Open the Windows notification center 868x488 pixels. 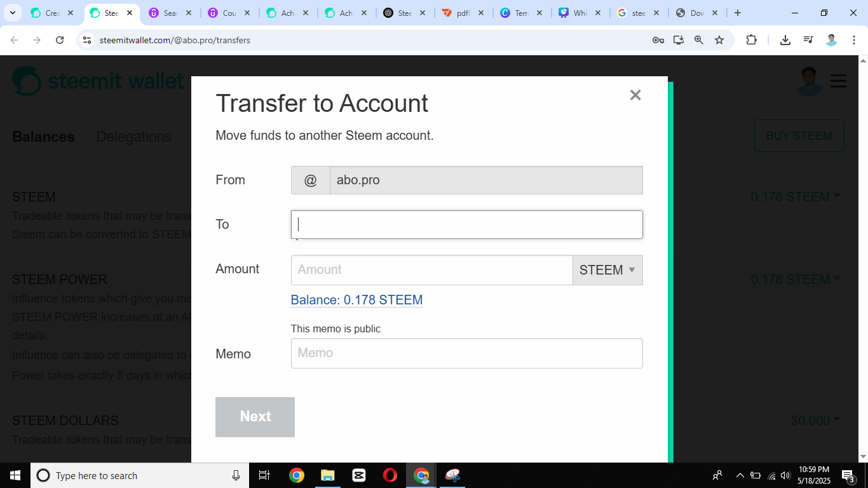(x=848, y=475)
